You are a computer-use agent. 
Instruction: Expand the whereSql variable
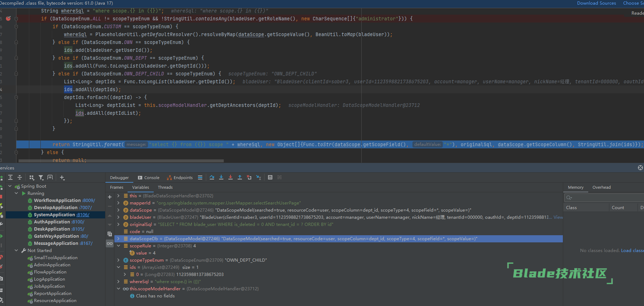point(118,281)
